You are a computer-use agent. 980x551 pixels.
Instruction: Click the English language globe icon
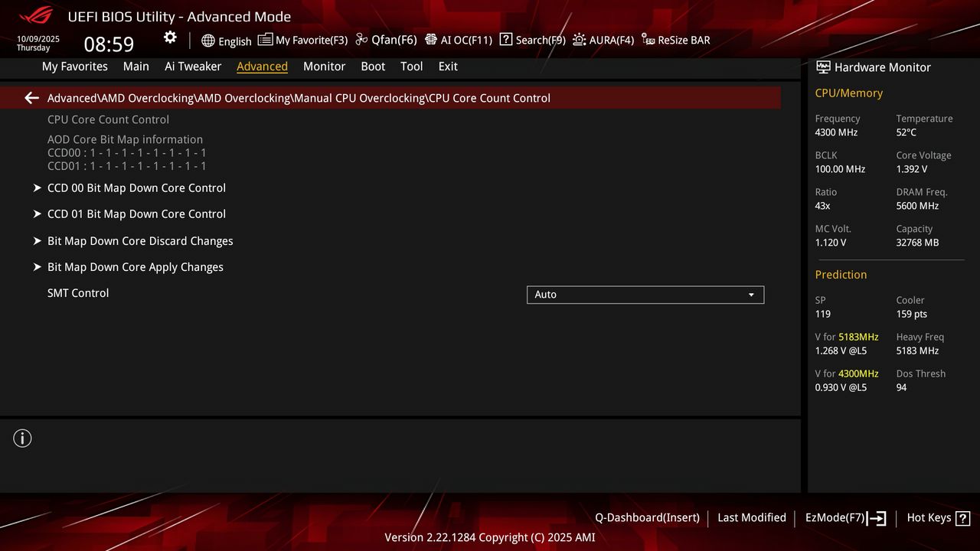click(x=207, y=41)
